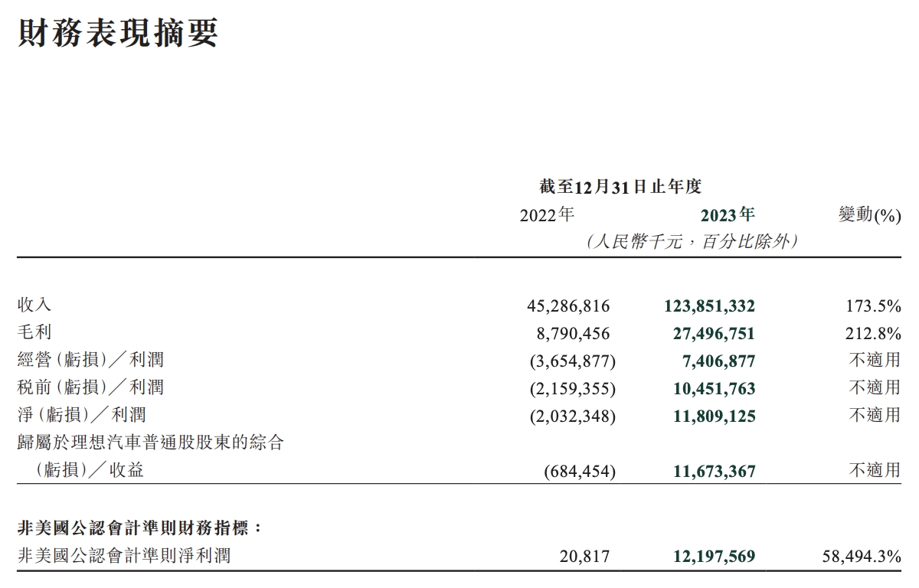Click the 2023 revenue value 123,851,332
The image size is (919, 588).
tap(709, 306)
